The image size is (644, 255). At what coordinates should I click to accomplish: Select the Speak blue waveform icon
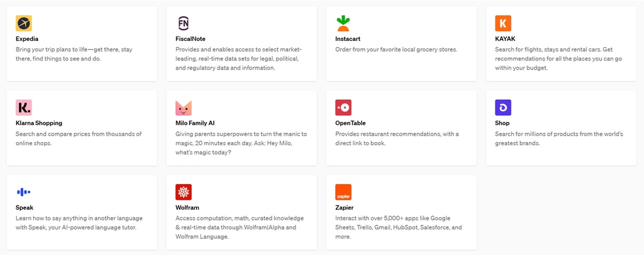coord(24,192)
